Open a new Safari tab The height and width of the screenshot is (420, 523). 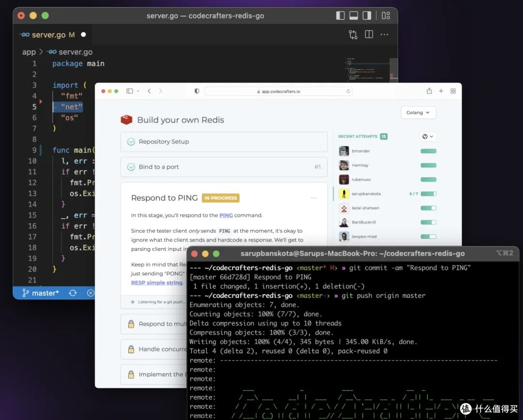tap(441, 91)
